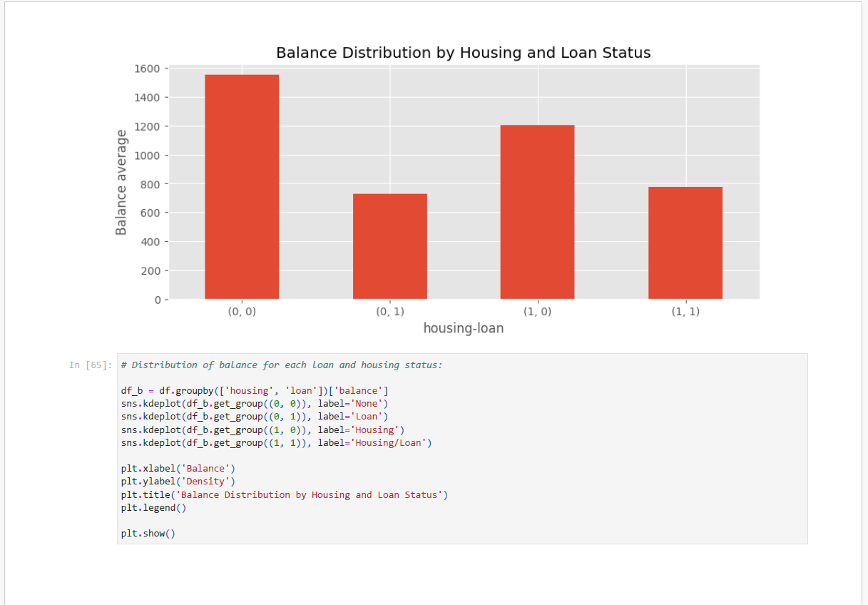Click the 'housing-loan' x-axis label
This screenshot has height=605, width=868.
pyautogui.click(x=463, y=328)
